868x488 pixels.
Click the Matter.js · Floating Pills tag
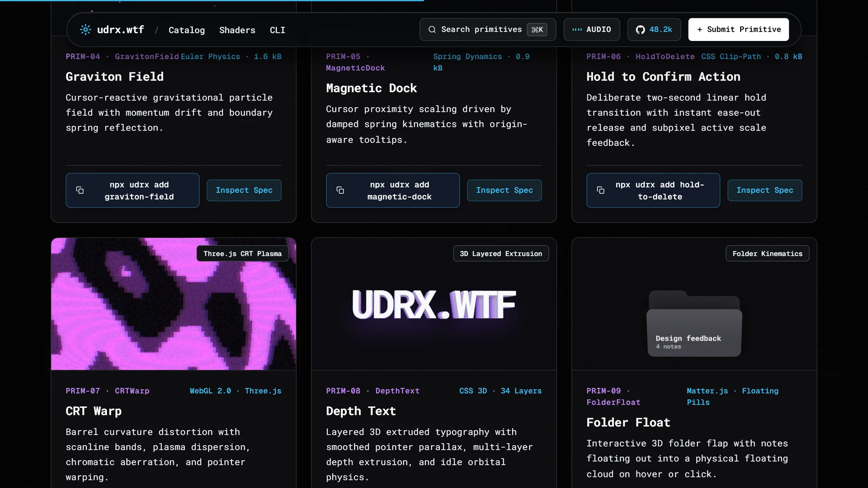tap(733, 396)
